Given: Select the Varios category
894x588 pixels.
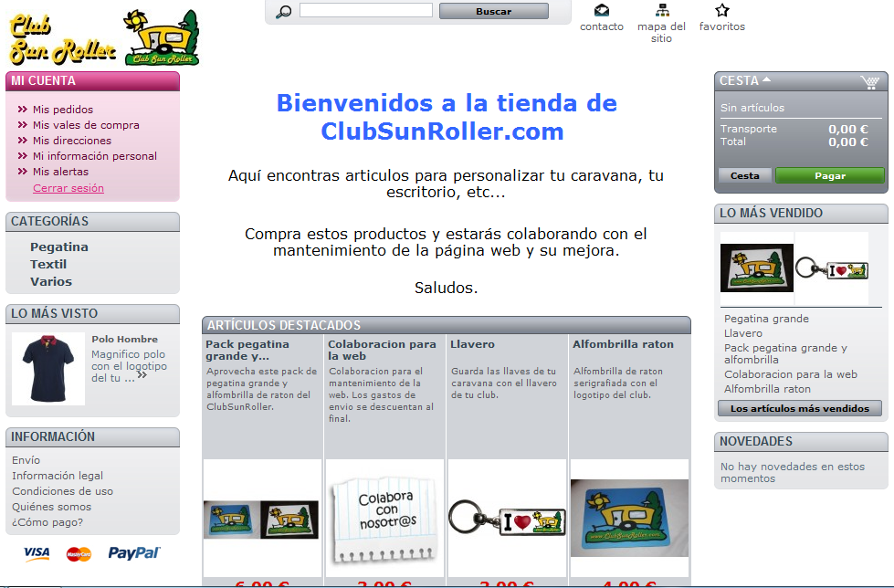Looking at the screenshot, I should coord(51,281).
